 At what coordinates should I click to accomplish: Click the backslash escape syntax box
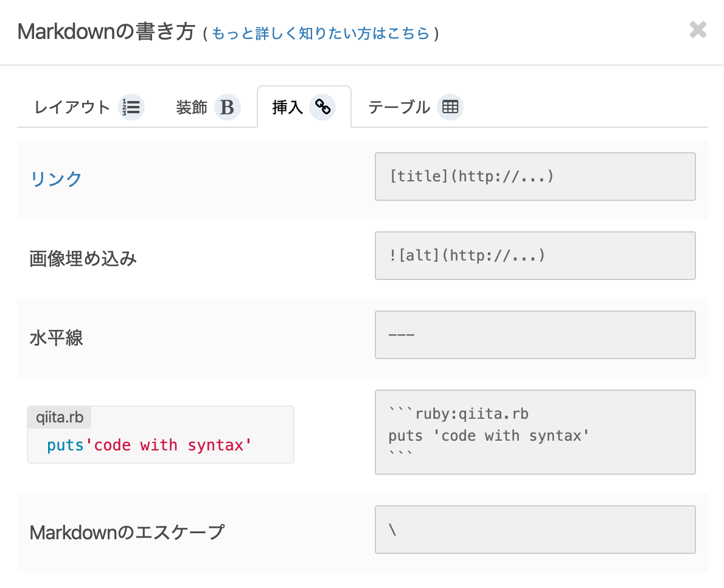click(535, 530)
